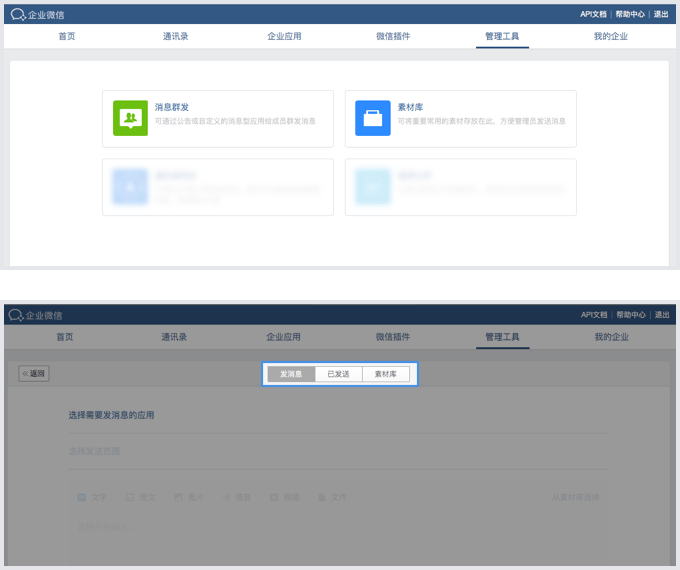Screen dimensions: 680x570
Task: Select the 发消息 segment tab
Action: [x=291, y=374]
